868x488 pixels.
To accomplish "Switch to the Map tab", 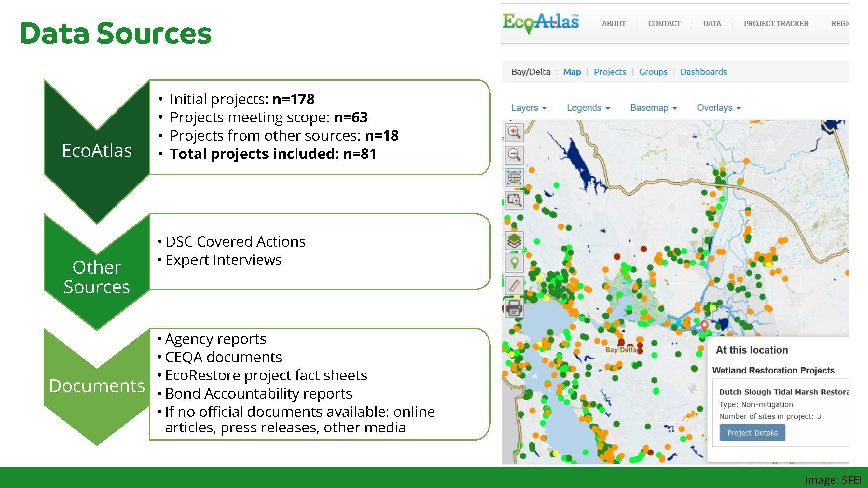I will pyautogui.click(x=572, y=72).
